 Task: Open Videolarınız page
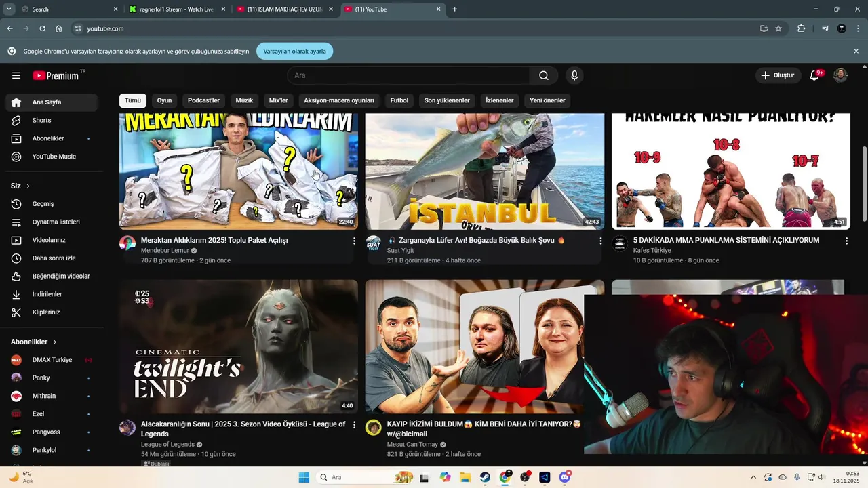click(x=52, y=240)
